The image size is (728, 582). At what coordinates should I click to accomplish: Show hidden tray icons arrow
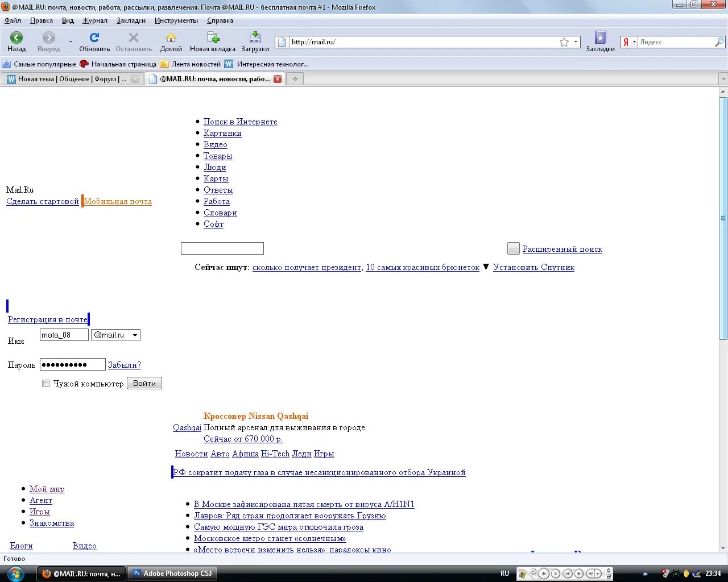[x=645, y=573]
